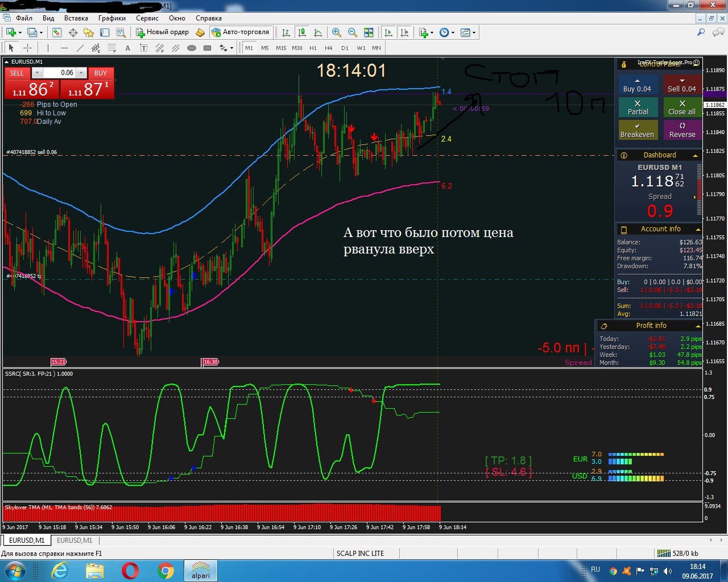Viewport: 728px width, 582px height.
Task: Select the cursor pointer mode
Action: (11, 48)
